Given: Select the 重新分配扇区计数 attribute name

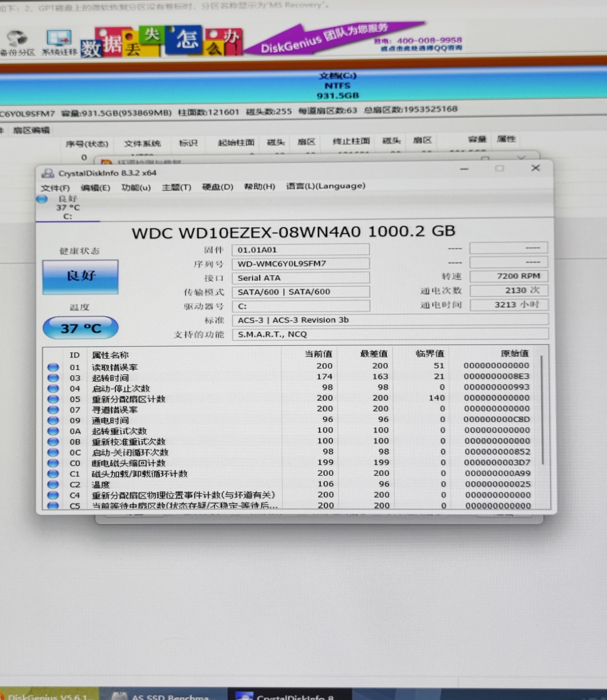Looking at the screenshot, I should click(x=129, y=399).
